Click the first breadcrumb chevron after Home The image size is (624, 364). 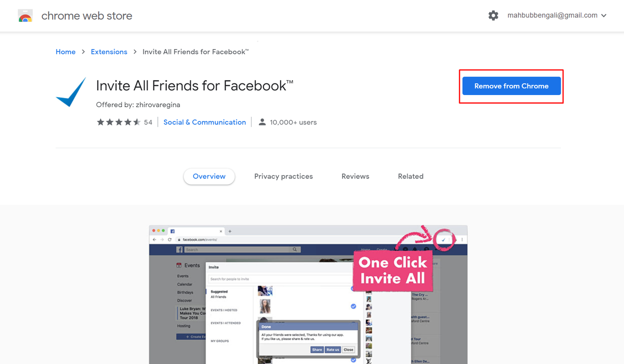(x=83, y=52)
